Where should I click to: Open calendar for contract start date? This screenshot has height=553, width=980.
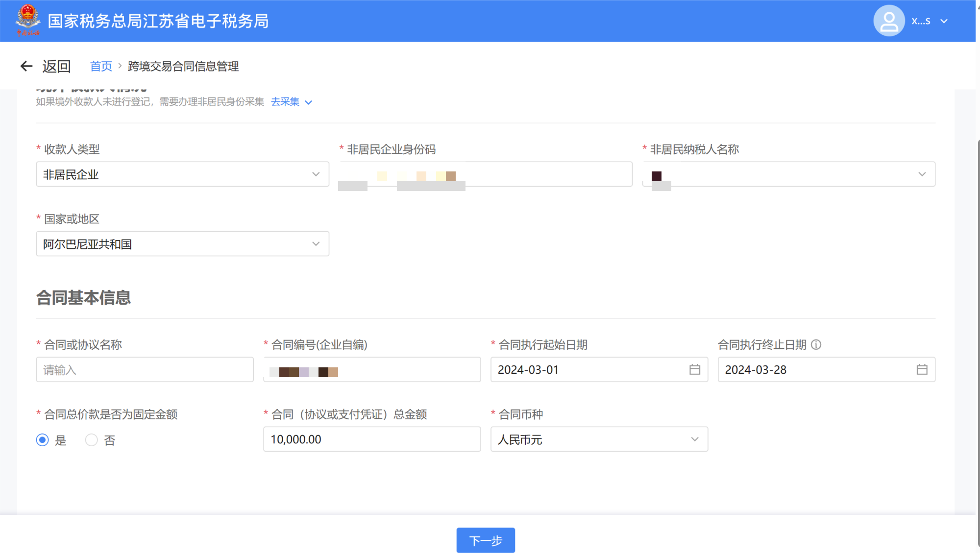(x=694, y=369)
